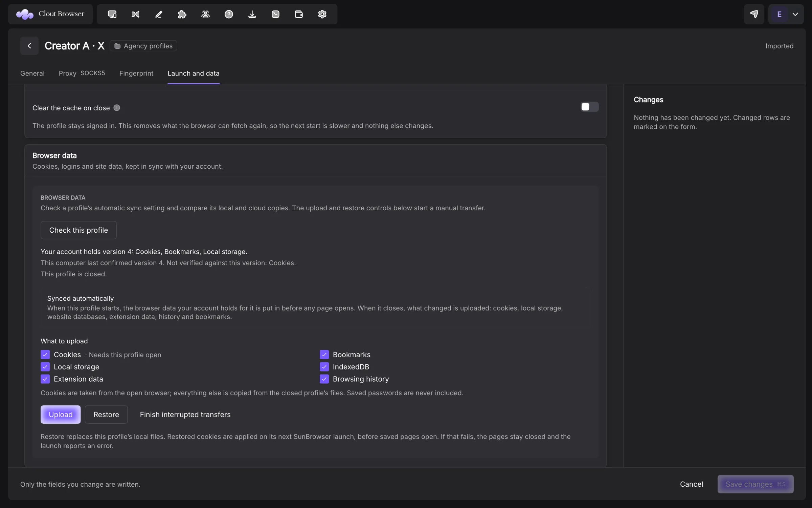The image size is (812, 508).
Task: Uncheck the Extension data checkbox
Action: (45, 379)
